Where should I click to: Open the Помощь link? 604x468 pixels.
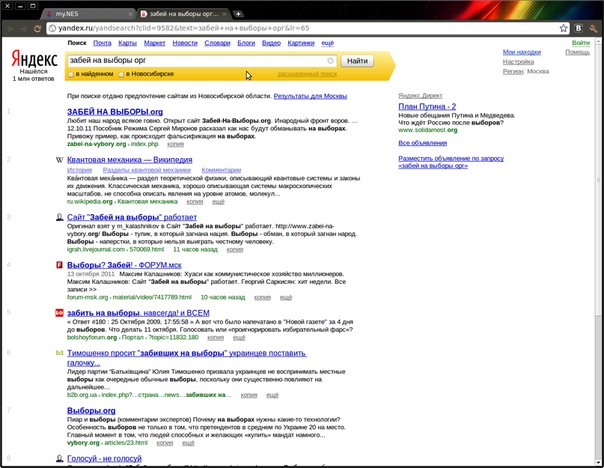pyautogui.click(x=577, y=52)
